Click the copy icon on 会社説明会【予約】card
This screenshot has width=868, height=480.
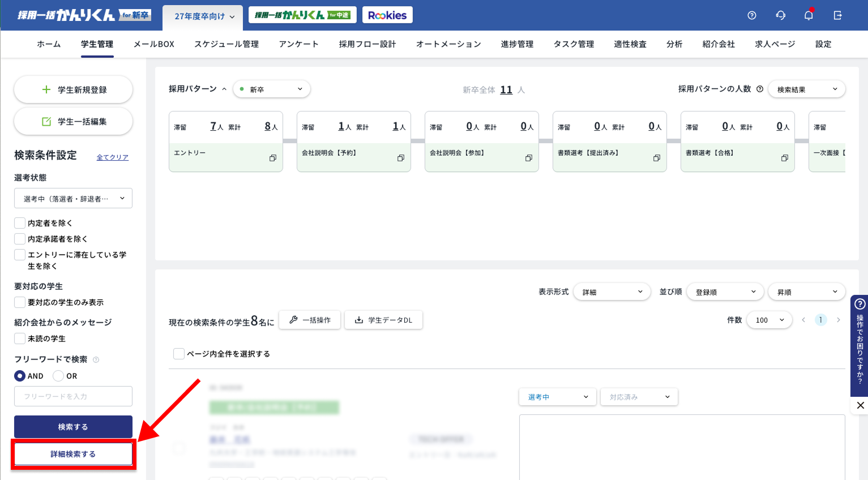[x=400, y=158]
